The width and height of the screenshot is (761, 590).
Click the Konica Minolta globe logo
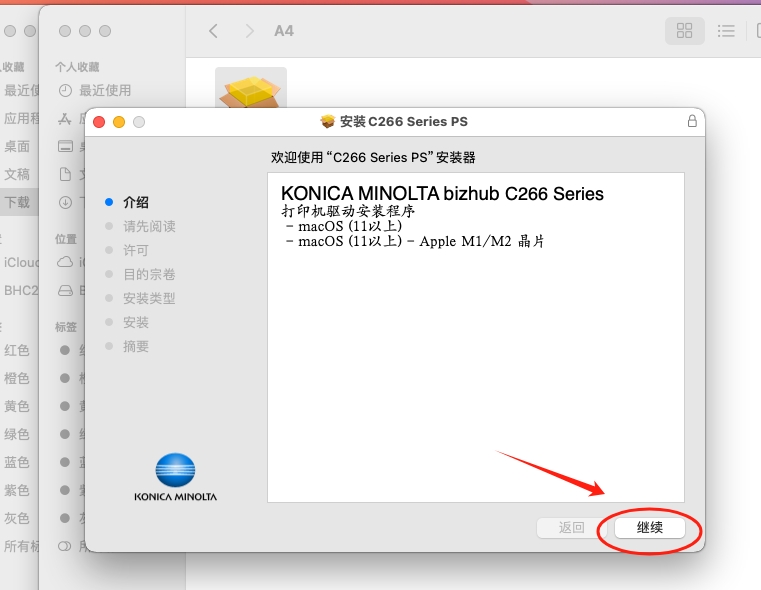(x=175, y=470)
